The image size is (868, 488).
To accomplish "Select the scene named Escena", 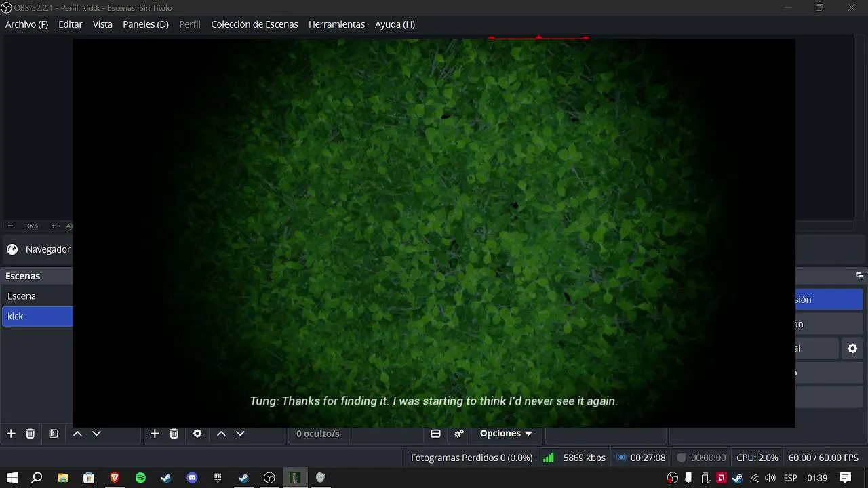I will [37, 296].
